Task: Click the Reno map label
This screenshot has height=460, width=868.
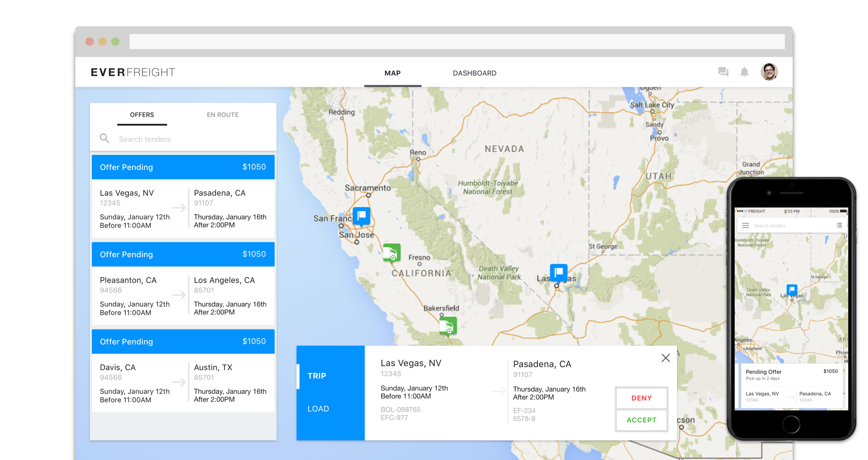Action: click(x=418, y=153)
